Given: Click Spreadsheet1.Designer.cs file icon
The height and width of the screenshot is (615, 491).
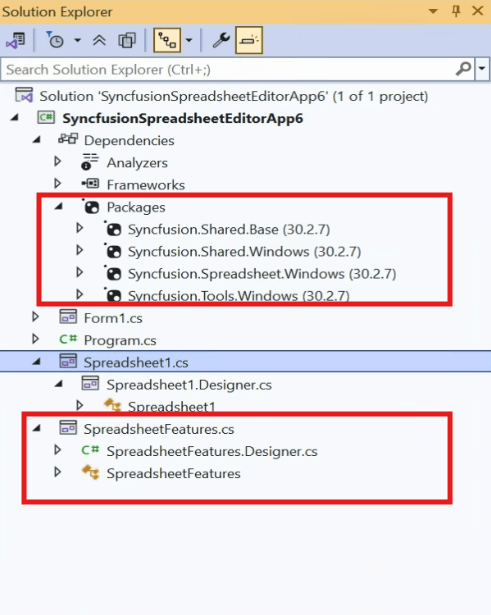Looking at the screenshot, I should pyautogui.click(x=91, y=383).
